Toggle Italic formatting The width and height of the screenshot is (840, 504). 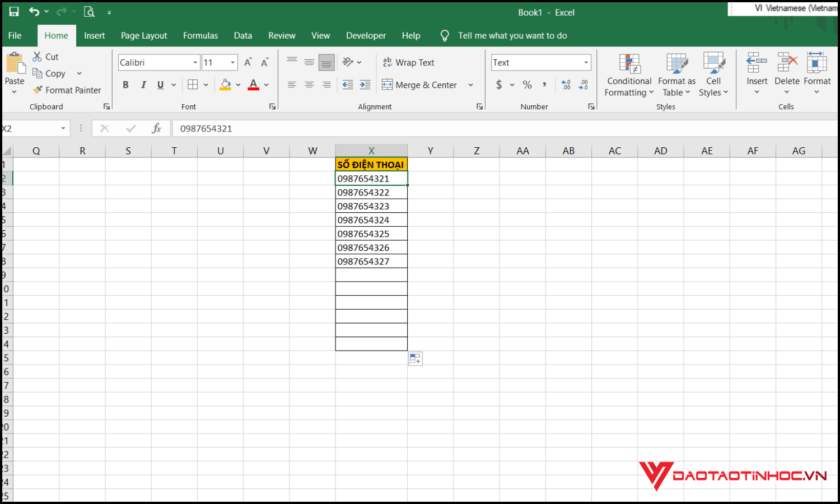coord(143,85)
